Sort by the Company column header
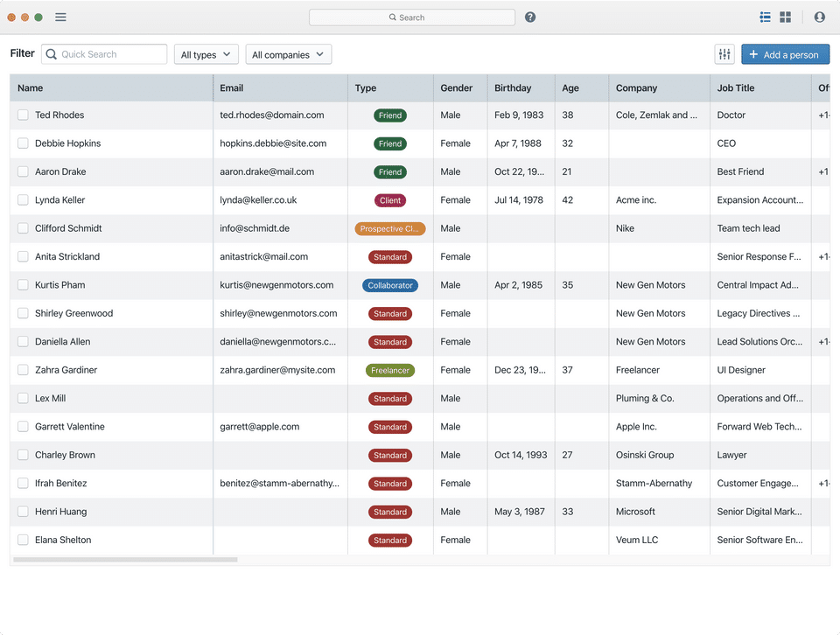The image size is (840, 635). click(660, 87)
